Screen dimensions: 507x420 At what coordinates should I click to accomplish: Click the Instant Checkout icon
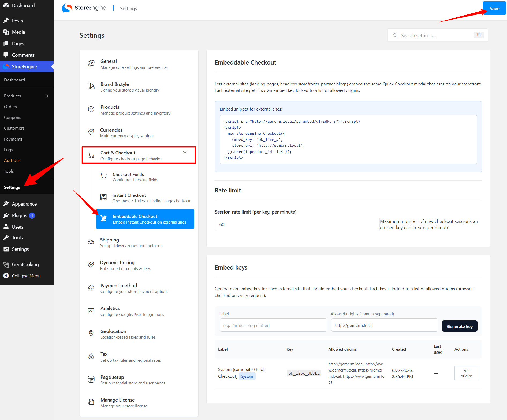pos(103,198)
